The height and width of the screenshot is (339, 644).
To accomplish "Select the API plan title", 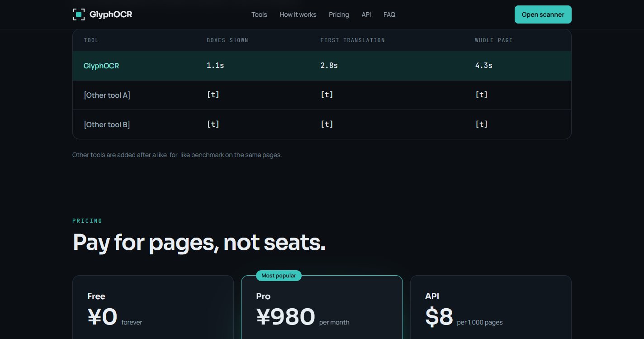I will [x=432, y=296].
